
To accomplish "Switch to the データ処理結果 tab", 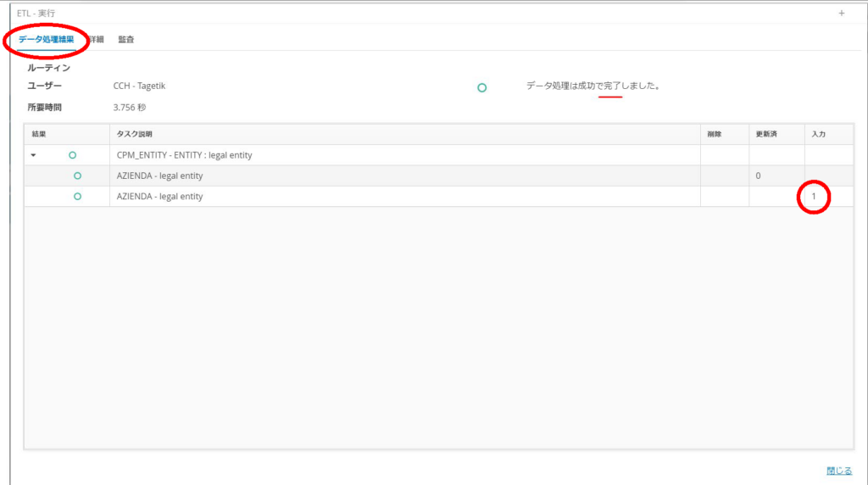I will [47, 40].
